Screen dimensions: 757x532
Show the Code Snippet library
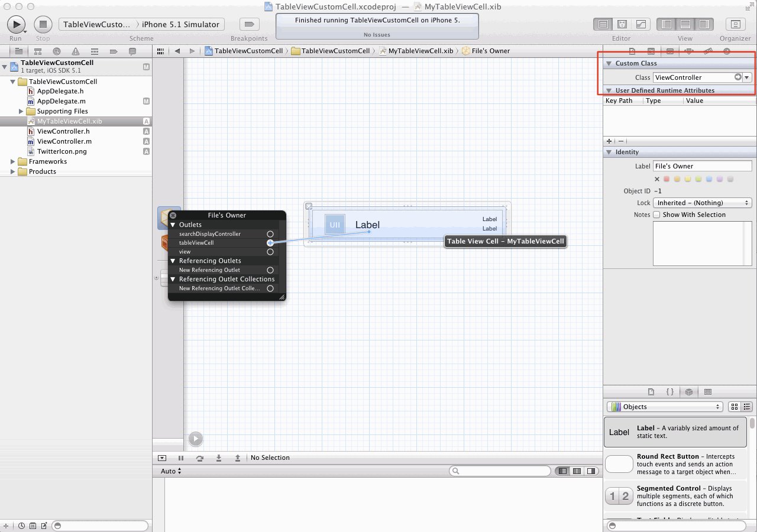pos(670,392)
